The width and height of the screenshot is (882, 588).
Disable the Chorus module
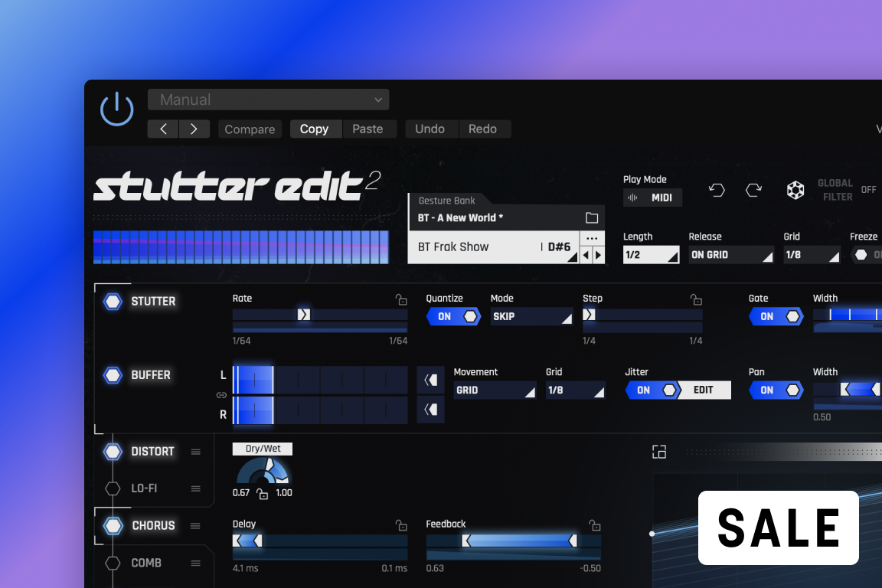[x=113, y=525]
